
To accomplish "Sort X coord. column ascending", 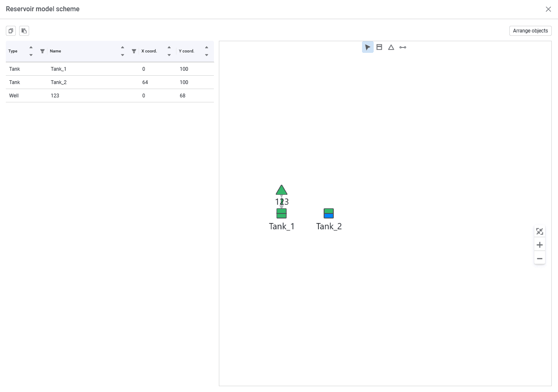I will tap(169, 47).
